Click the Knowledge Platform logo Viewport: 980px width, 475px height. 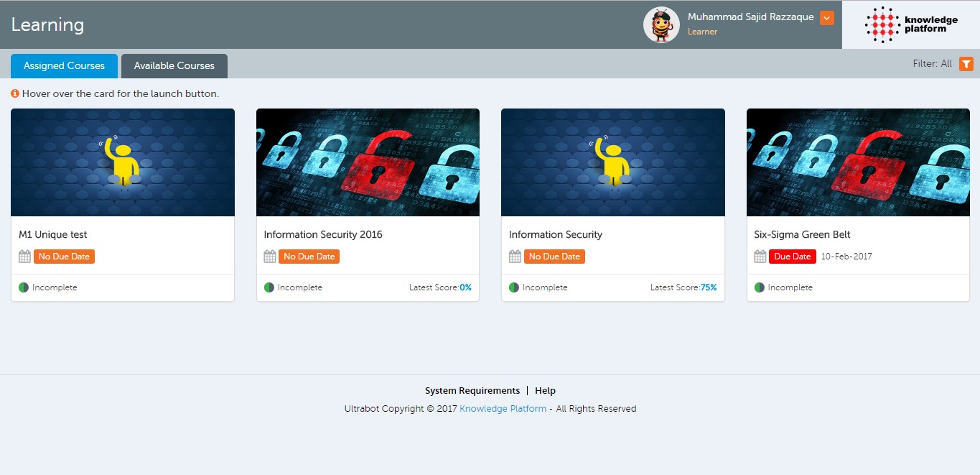910,24
